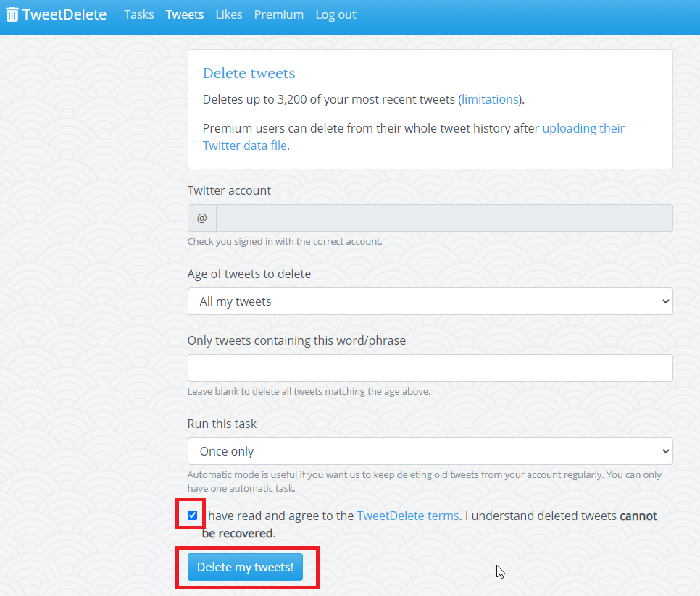Screen dimensions: 700x596
Task: Click the Delete tweets heading
Action: (x=249, y=73)
